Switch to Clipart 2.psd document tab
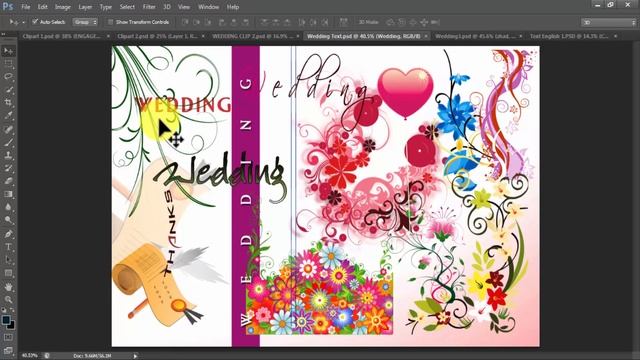 tap(157, 36)
